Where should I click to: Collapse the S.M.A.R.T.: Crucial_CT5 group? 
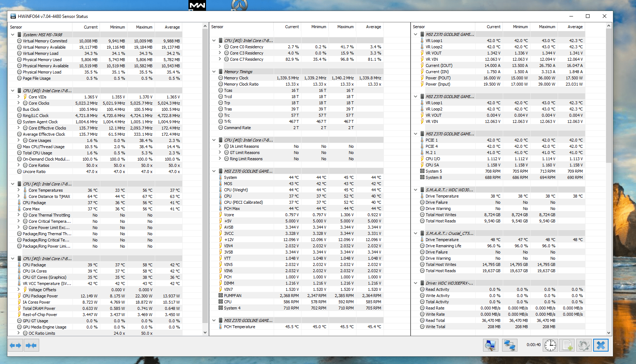(x=416, y=233)
